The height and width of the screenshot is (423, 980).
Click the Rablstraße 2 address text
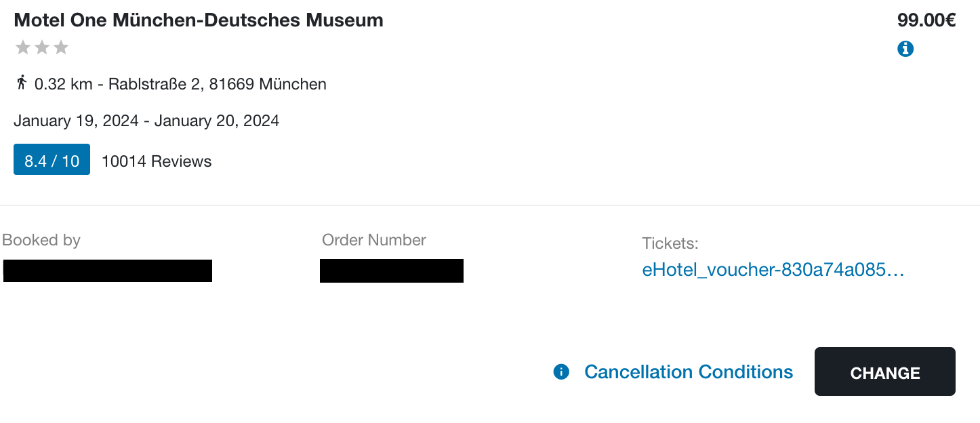tap(218, 84)
